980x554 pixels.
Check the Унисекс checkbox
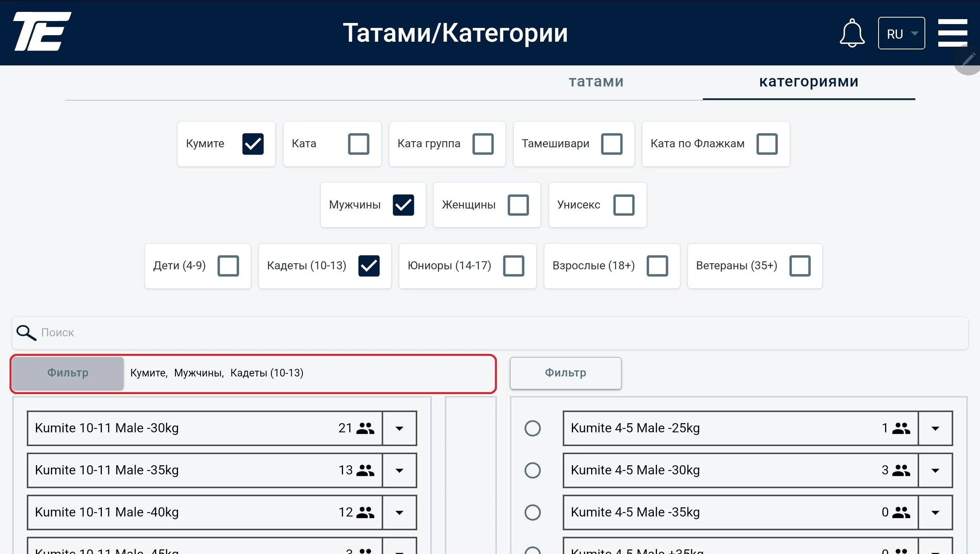[624, 205]
